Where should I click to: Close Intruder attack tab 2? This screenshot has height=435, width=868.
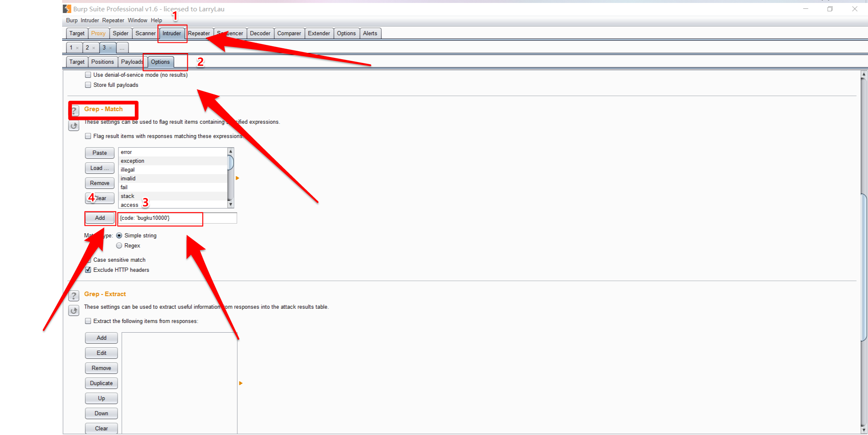point(94,48)
